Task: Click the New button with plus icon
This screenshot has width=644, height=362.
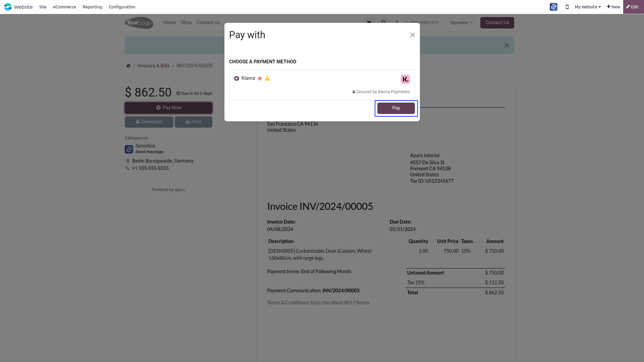Action: coord(613,7)
